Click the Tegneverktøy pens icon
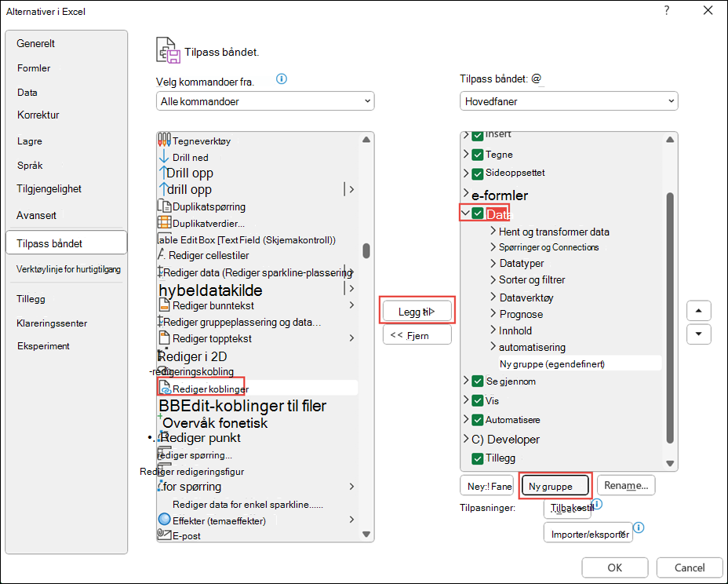Screen dimensions: 728x584 point(165,140)
